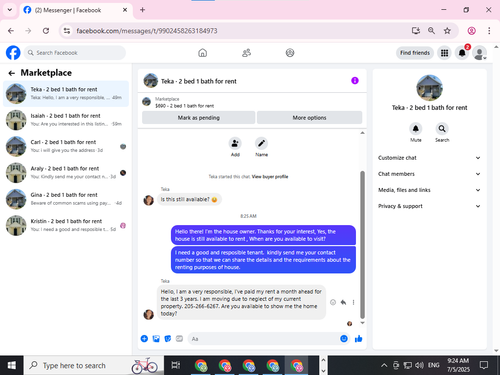Viewport: 500px width, 375px height.
Task: Send a thumbs-up like
Action: click(359, 339)
